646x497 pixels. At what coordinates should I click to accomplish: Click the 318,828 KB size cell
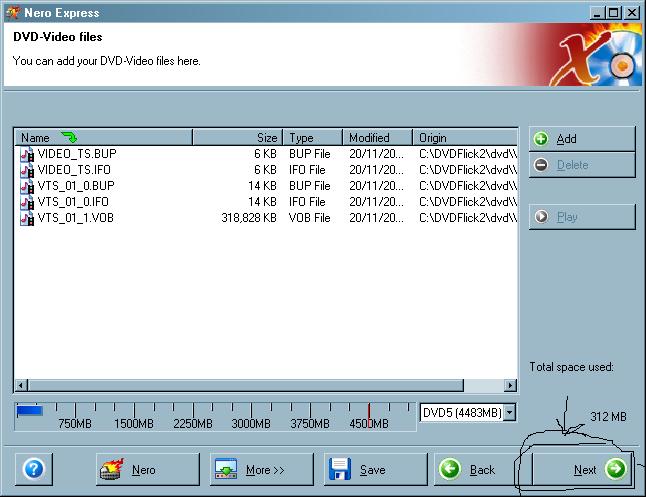pos(249,218)
